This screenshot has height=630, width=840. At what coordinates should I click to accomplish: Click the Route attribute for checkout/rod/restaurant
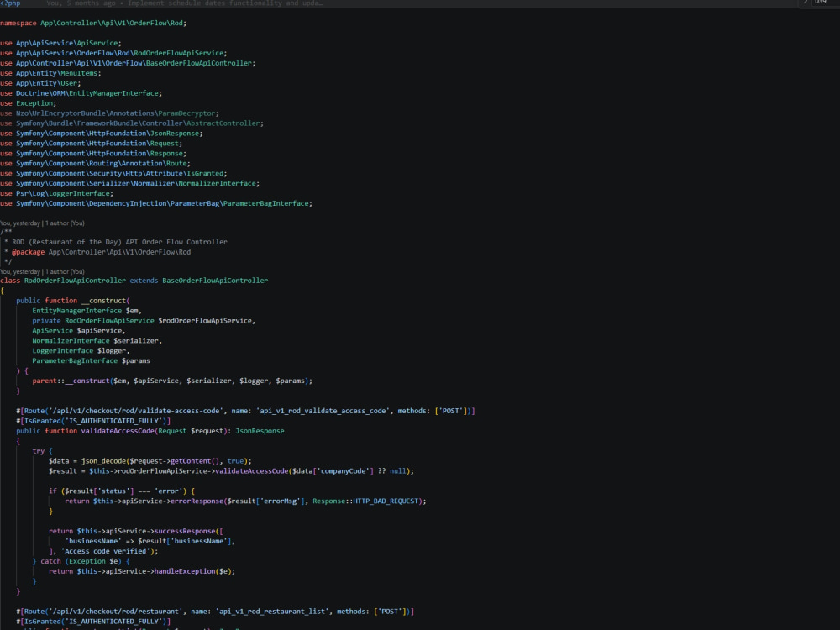(215, 612)
